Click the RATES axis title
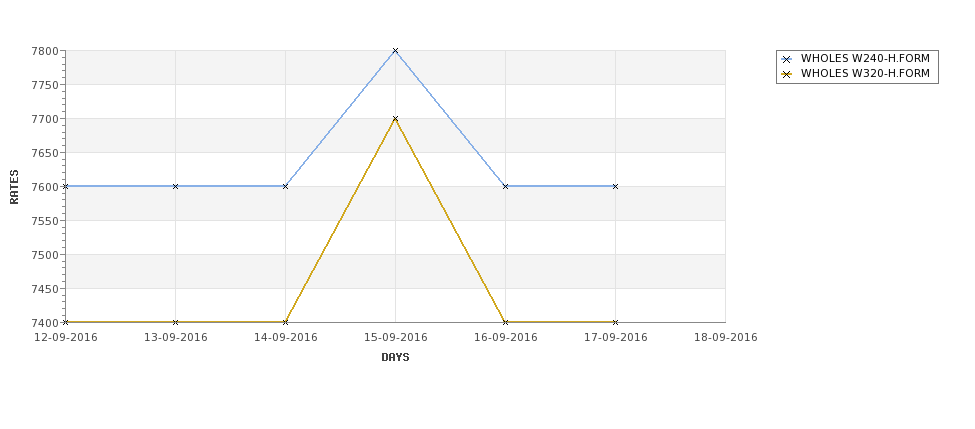Viewport: 975px width, 429px height. 14,187
